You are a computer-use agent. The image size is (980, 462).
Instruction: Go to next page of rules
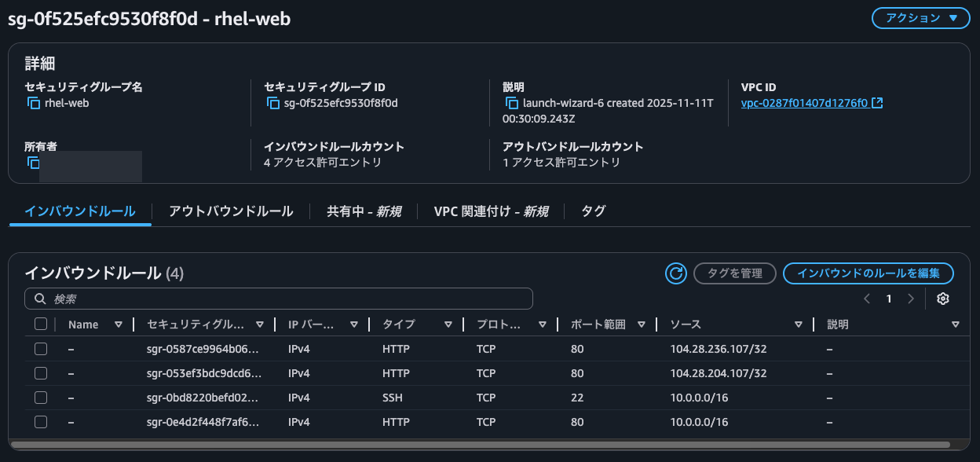(x=911, y=299)
